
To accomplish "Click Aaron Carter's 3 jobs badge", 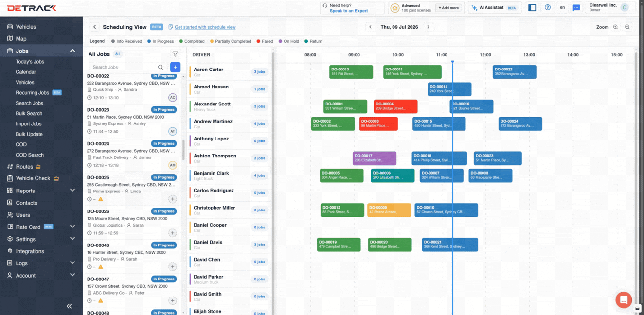I will coord(259,72).
